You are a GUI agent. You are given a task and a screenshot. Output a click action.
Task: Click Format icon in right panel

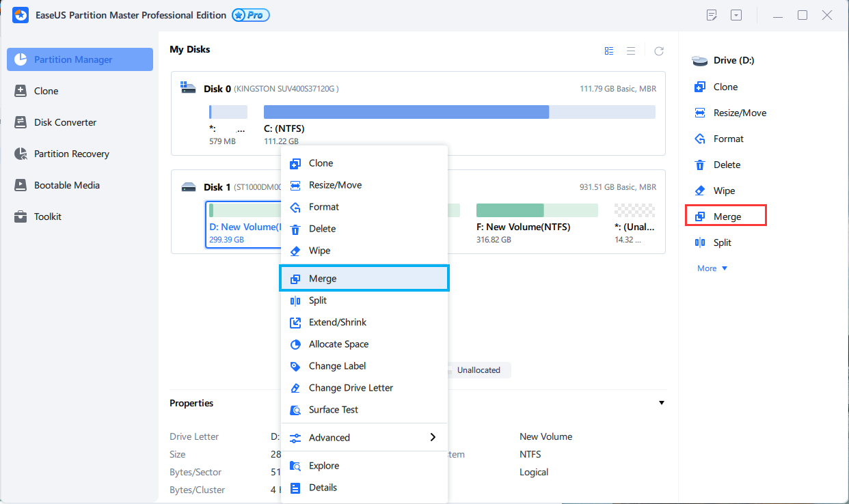pos(700,139)
